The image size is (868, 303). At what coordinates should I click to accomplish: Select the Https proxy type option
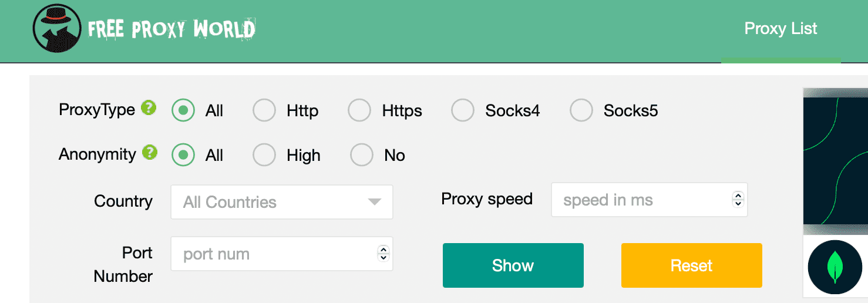[359, 110]
